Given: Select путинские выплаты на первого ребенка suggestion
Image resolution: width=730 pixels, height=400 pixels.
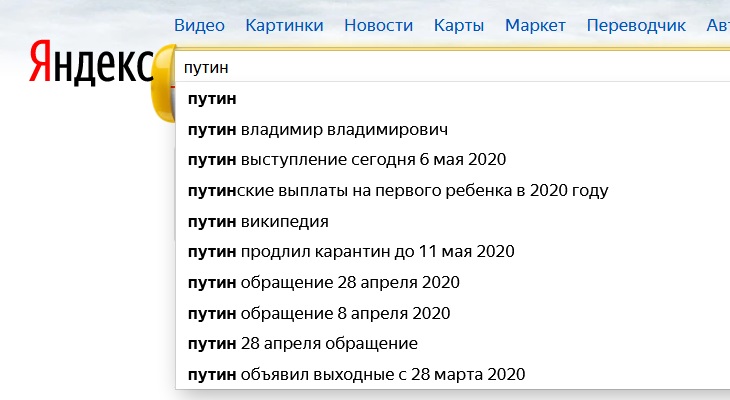Looking at the screenshot, I should (453, 190).
